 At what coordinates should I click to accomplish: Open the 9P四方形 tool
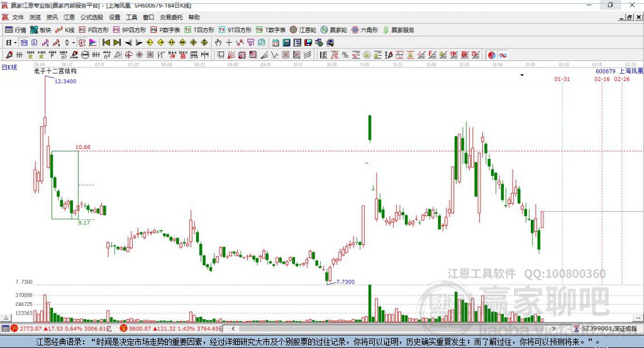coord(130,30)
